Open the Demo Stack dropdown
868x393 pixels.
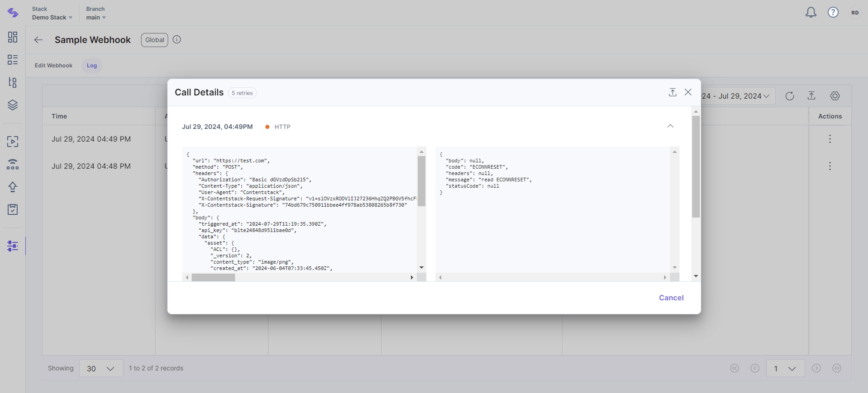52,17
